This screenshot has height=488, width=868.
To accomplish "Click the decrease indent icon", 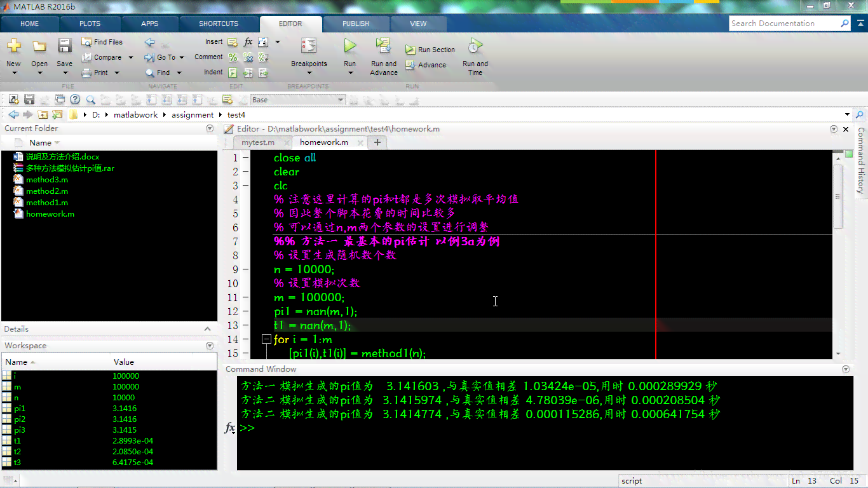I will [x=262, y=72].
